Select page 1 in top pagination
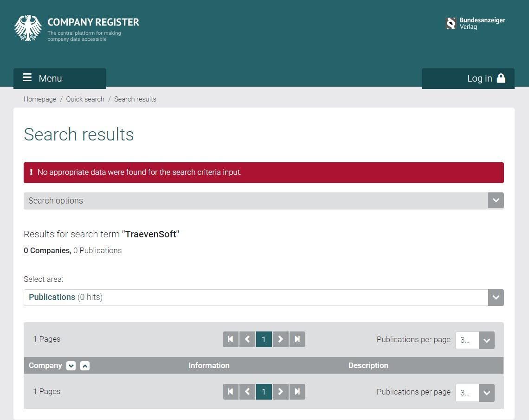The width and height of the screenshot is (529, 420). [264, 339]
